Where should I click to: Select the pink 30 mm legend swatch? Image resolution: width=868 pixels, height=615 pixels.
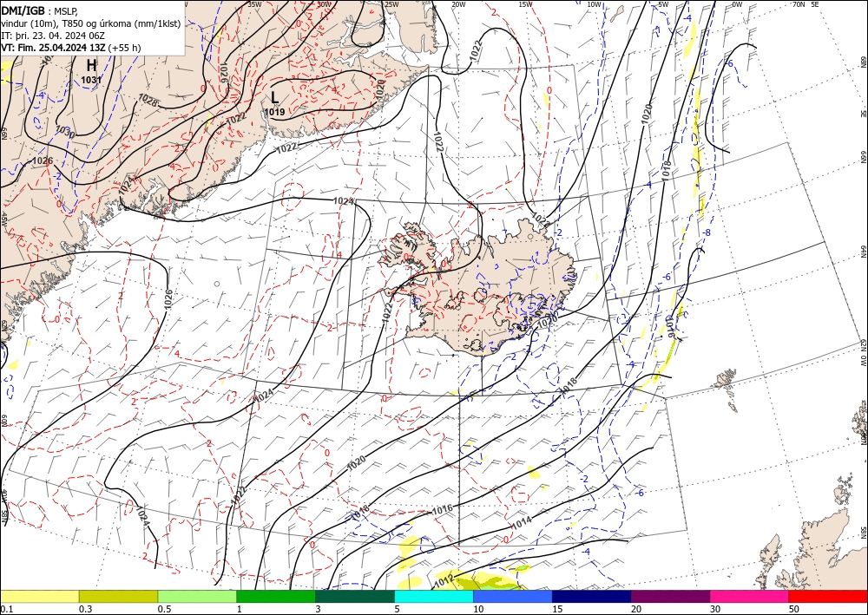(750, 596)
